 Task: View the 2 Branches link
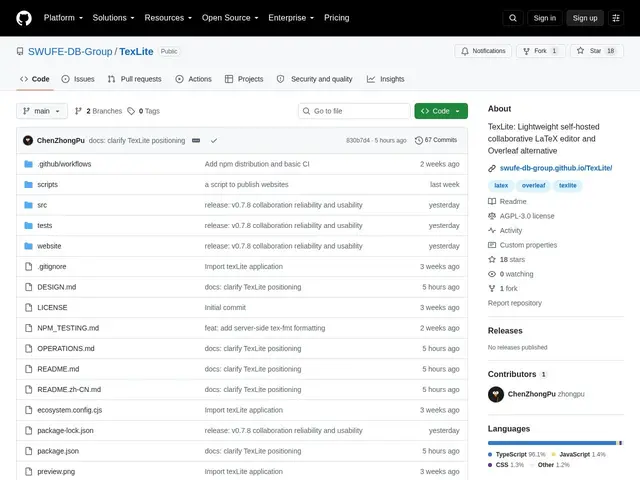[98, 111]
